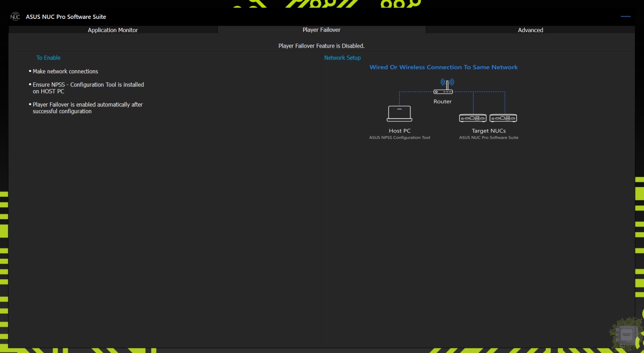Click 'Wired Or Wireless Connection To Same Network' title
This screenshot has width=644, height=353.
coord(444,67)
